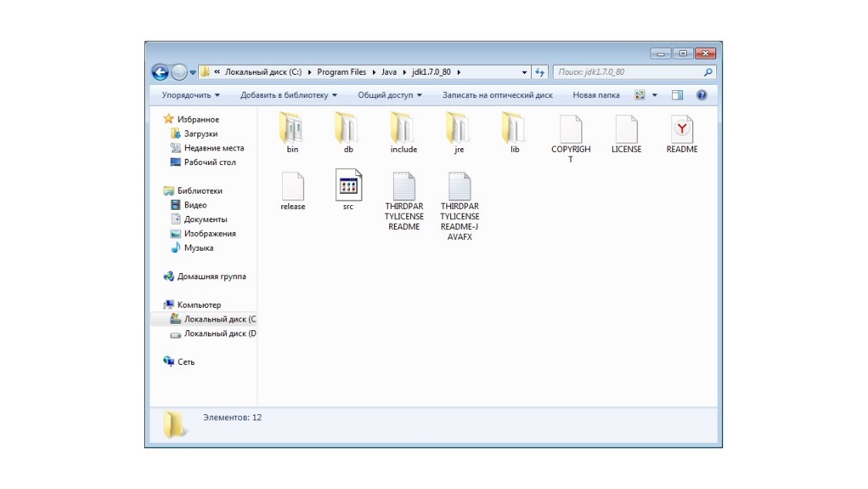Select the src archive file icon

(348, 186)
